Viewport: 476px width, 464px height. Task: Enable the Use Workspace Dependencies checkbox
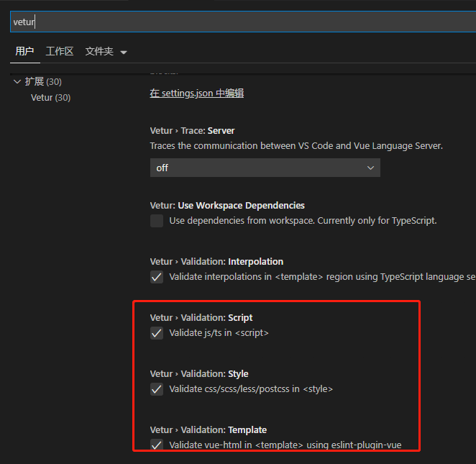pyautogui.click(x=157, y=221)
